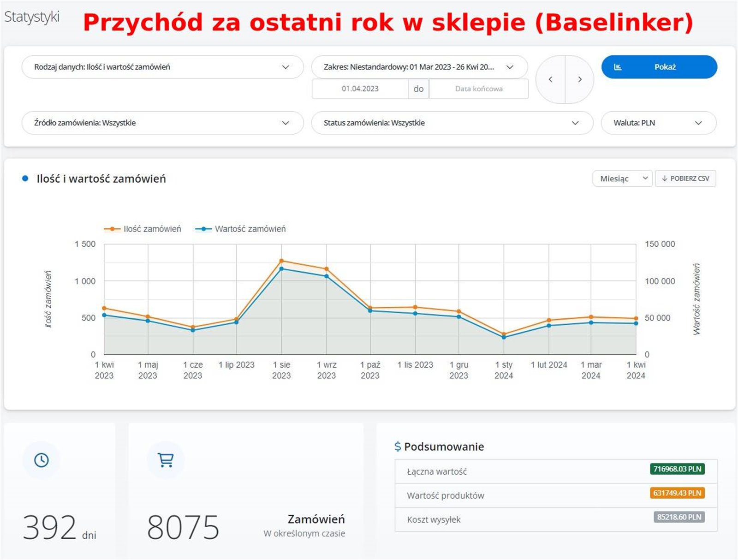Download data with POBIERZ CSV button
This screenshot has height=560, width=738.
(x=685, y=179)
